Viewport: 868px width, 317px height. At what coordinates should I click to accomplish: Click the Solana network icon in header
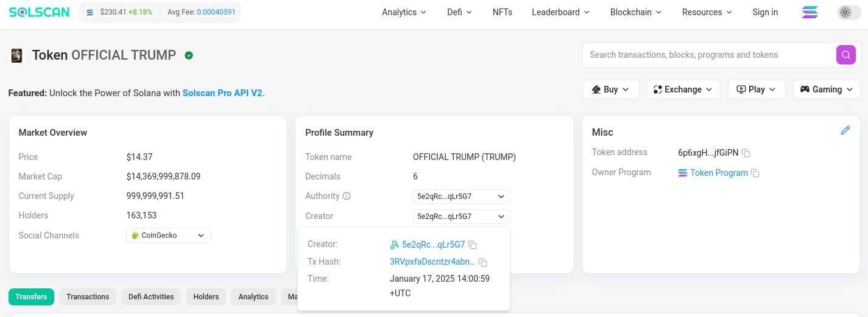810,12
